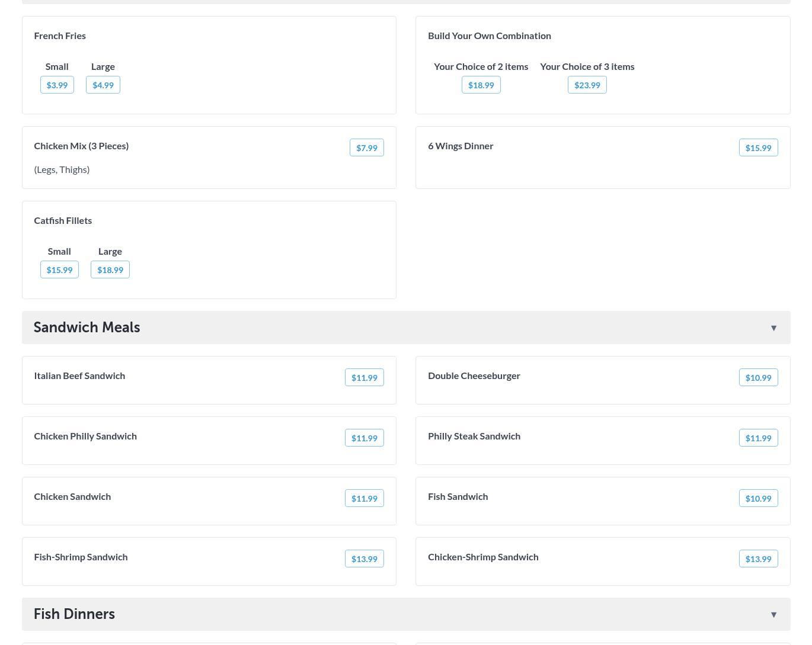
Task: Click Chicken Philly Sandwich price button
Action: click(364, 438)
